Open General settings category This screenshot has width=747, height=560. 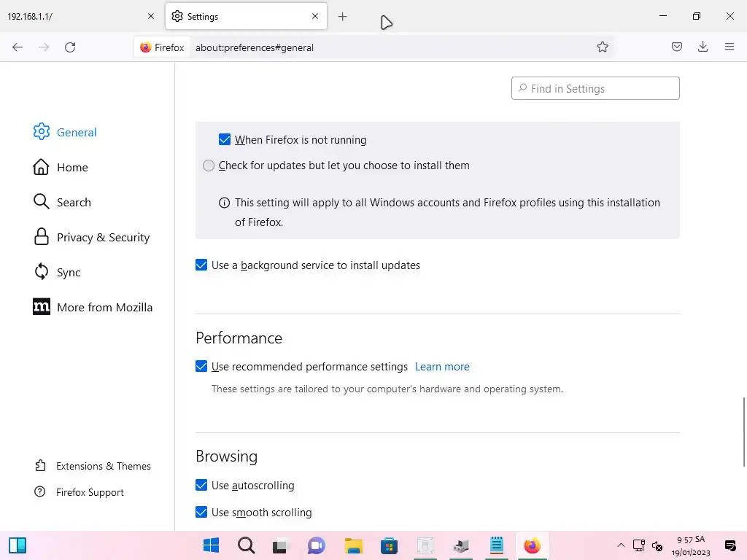pos(65,132)
